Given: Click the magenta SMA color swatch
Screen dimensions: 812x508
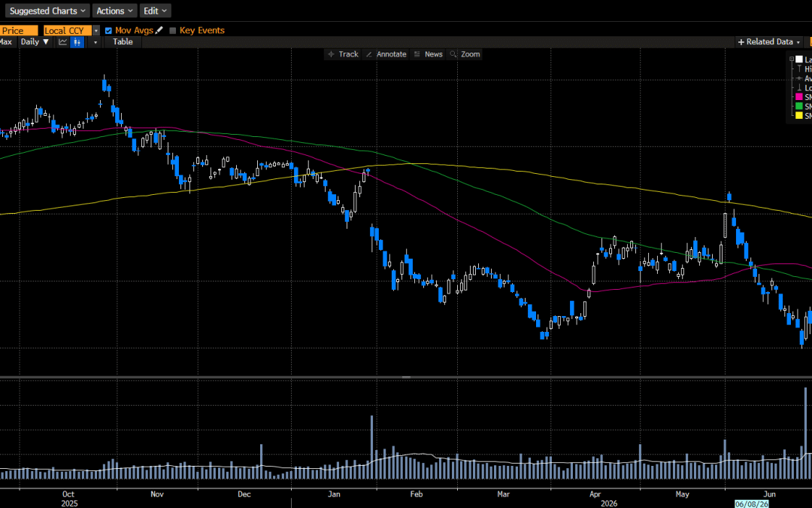Looking at the screenshot, I should point(799,97).
